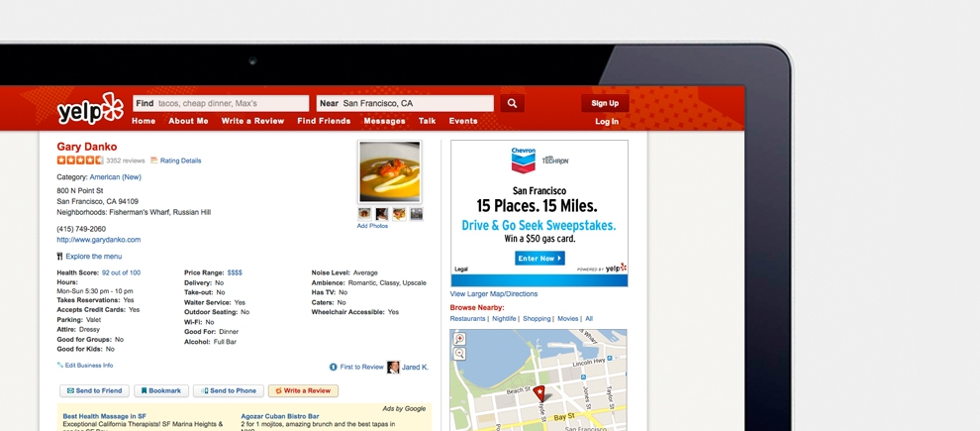980x431 pixels.
Task: Click the star rating for Gary Danko
Action: pos(80,161)
